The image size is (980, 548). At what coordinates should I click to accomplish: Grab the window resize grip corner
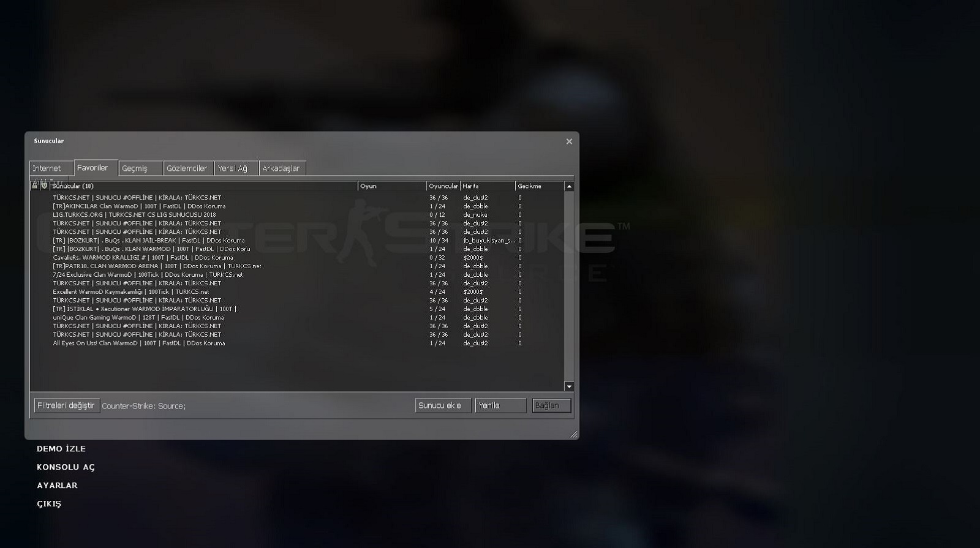click(x=573, y=434)
